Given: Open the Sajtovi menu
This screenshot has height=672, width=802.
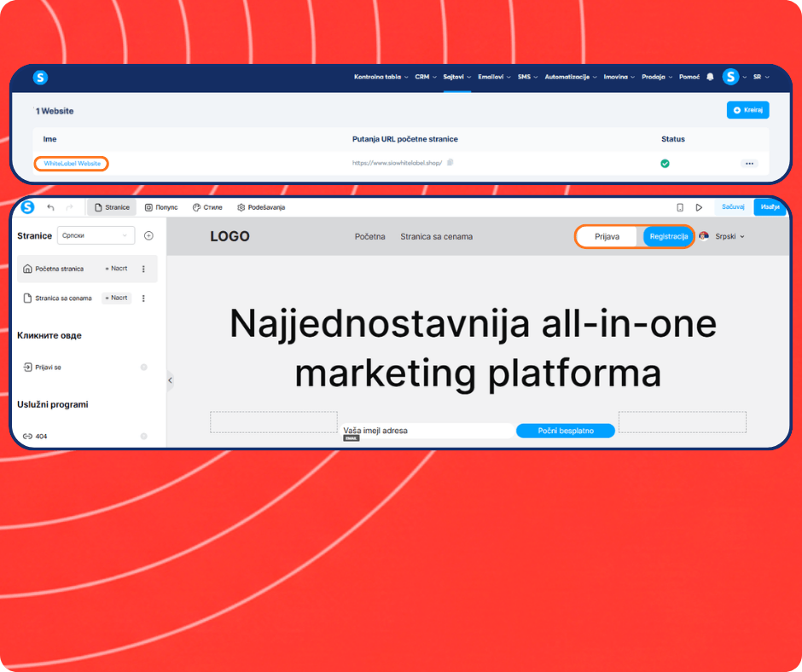Looking at the screenshot, I should click(x=457, y=77).
